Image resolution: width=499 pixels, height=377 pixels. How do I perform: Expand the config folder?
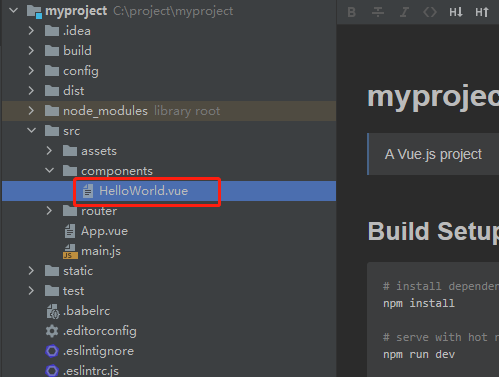31,71
